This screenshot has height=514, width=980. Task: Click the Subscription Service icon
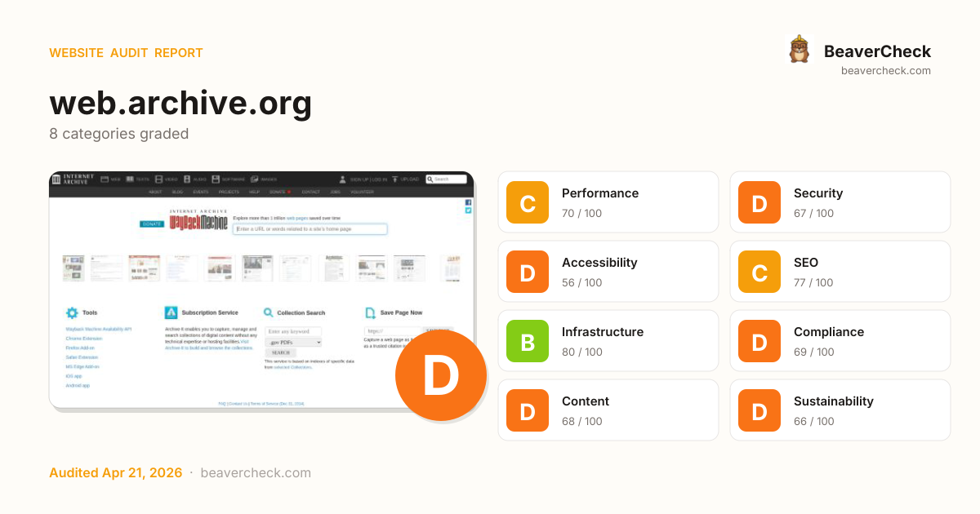pyautogui.click(x=171, y=312)
